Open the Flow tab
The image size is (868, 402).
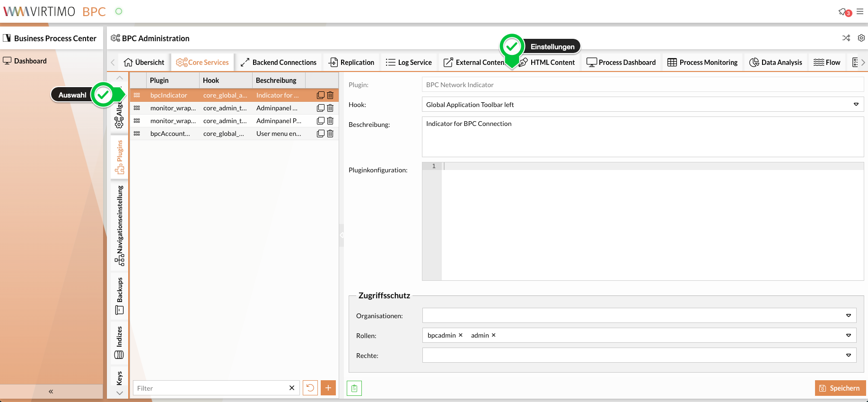click(x=827, y=62)
